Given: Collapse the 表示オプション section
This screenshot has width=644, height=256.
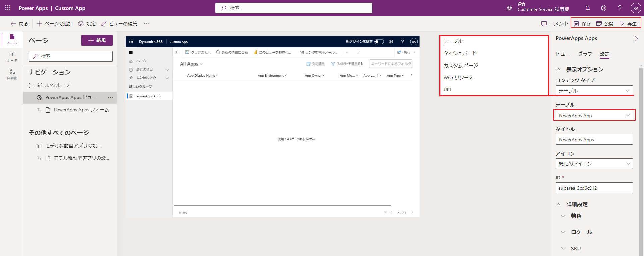Looking at the screenshot, I should (558, 69).
